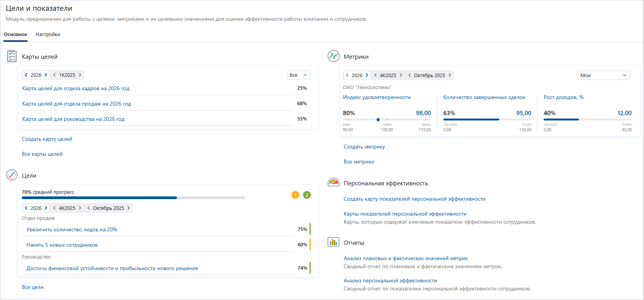Open Создать карту целей link
Image resolution: width=644 pixels, height=300 pixels.
coord(47,139)
